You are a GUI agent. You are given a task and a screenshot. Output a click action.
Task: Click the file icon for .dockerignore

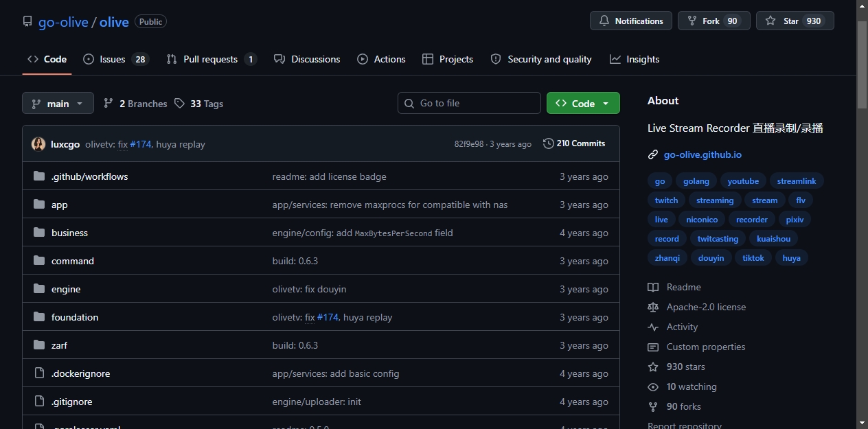[39, 373]
